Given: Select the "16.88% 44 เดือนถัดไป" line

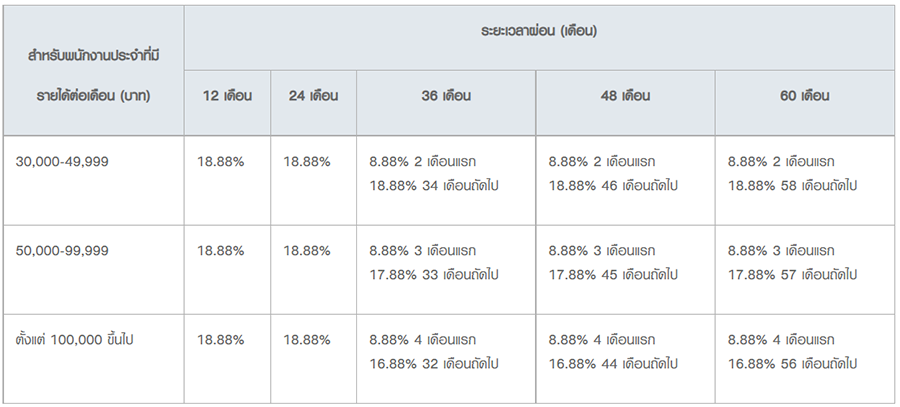Looking at the screenshot, I should (613, 364).
